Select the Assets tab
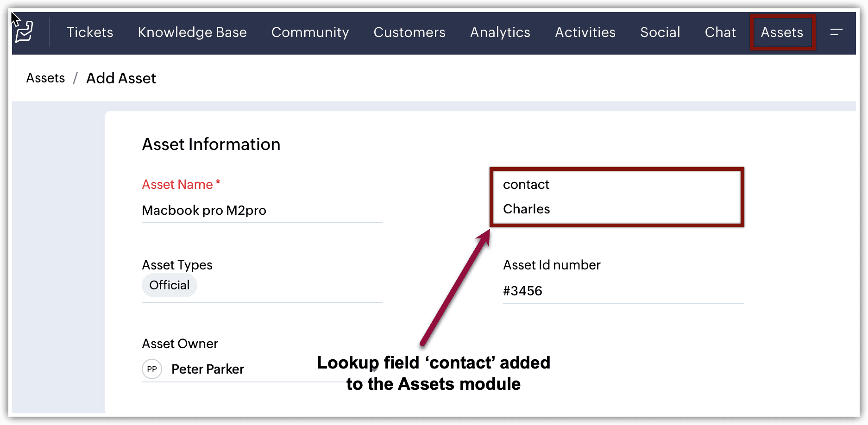868x425 pixels. 782,32
